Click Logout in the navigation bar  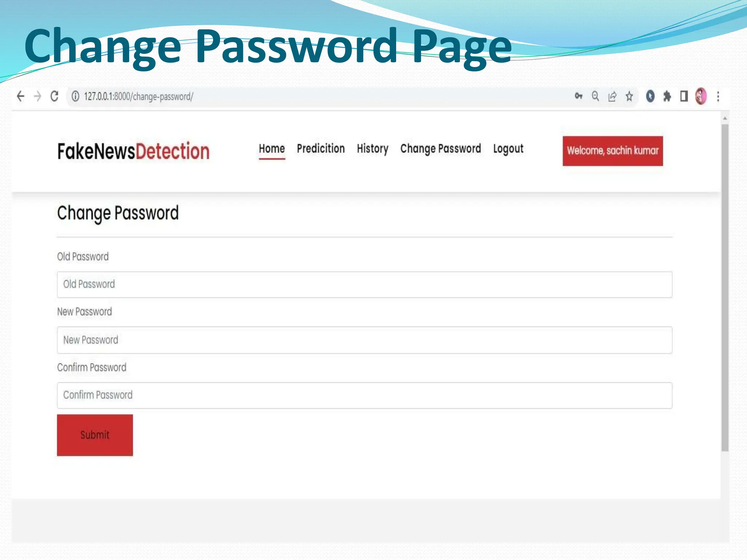click(x=508, y=149)
